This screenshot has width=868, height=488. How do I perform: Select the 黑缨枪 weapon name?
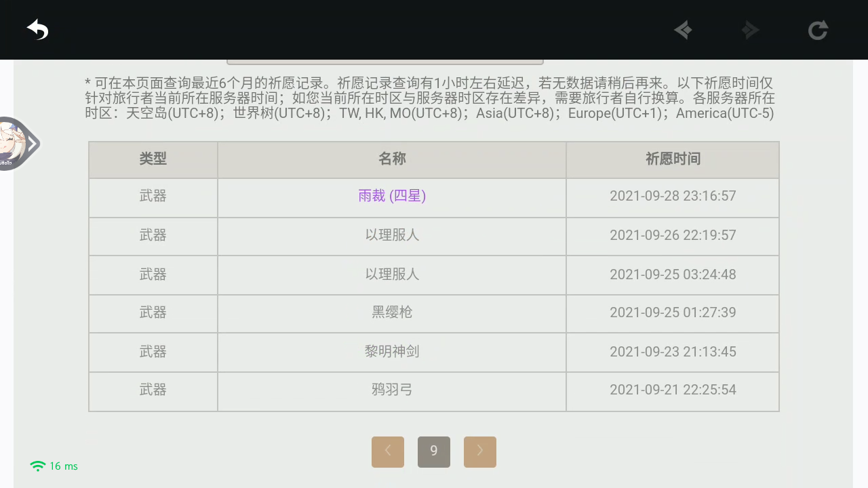tap(392, 312)
